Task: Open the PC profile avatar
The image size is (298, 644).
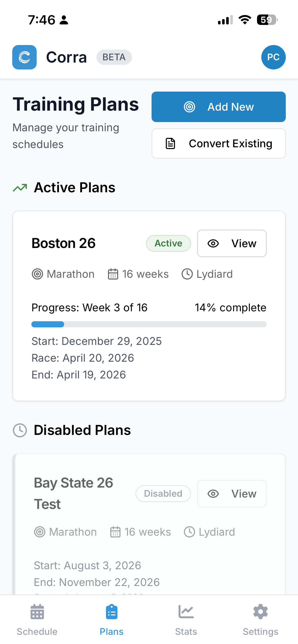Action: (x=274, y=57)
